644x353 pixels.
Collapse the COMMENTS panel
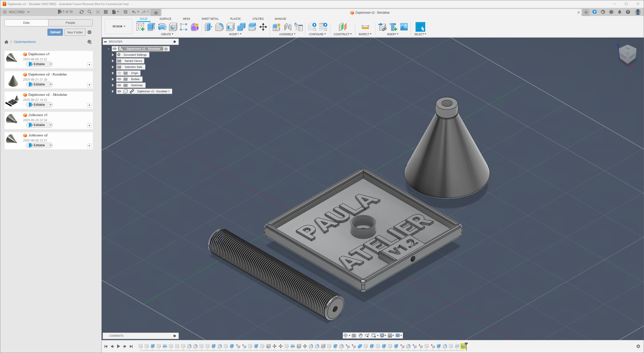[x=174, y=336]
